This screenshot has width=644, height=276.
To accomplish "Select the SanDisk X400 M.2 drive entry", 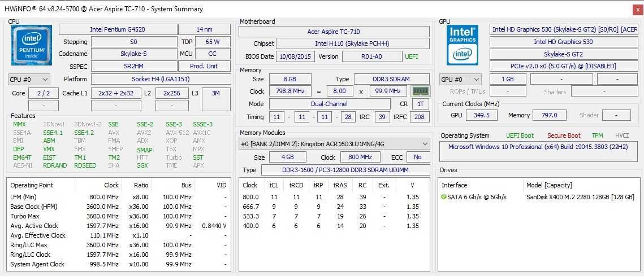I will coord(538,197).
